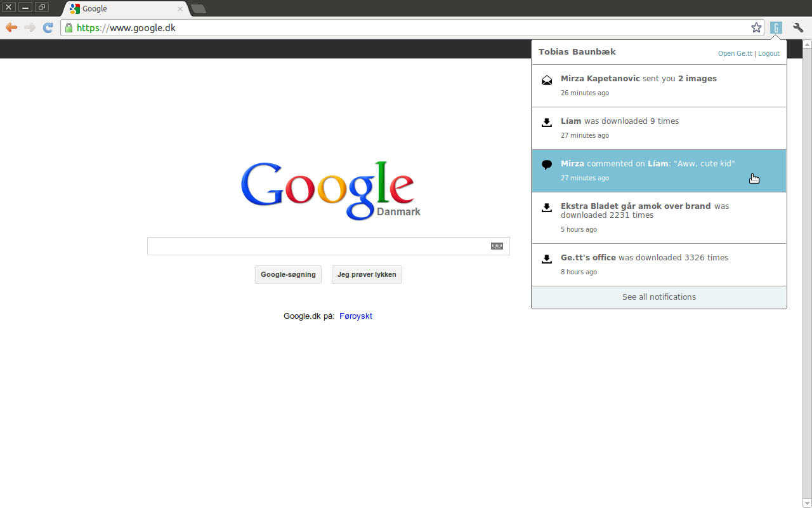812x508 pixels.
Task: Open the Føroyskt language link
Action: (356, 316)
